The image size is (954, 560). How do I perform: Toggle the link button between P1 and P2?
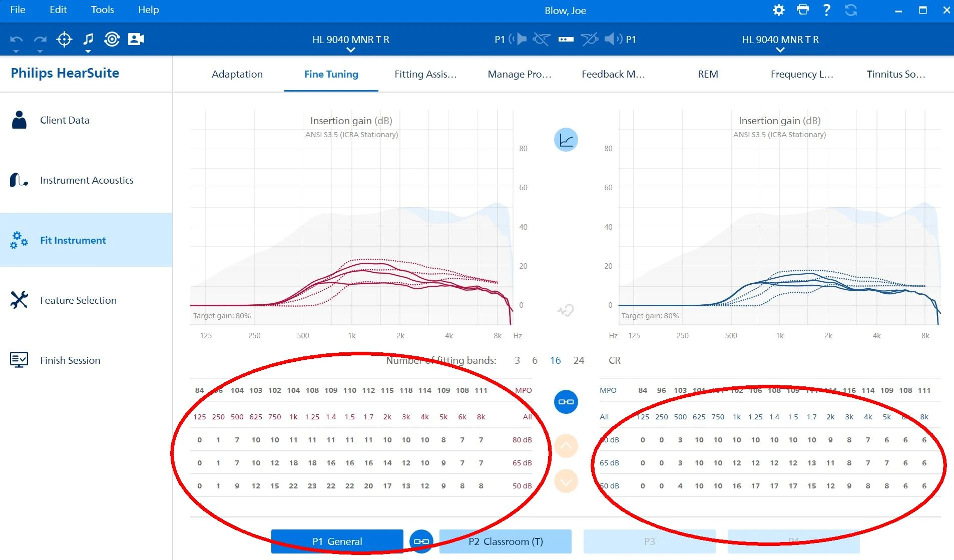pyautogui.click(x=421, y=541)
